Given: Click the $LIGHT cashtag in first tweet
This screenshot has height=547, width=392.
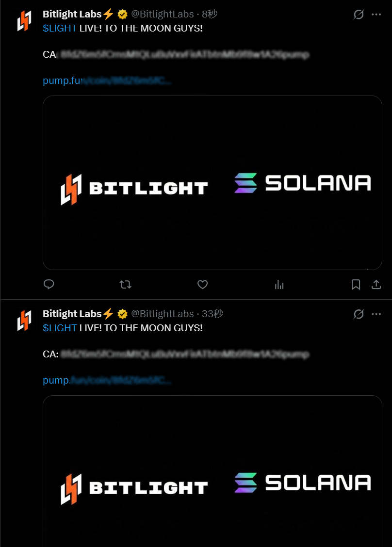Looking at the screenshot, I should [x=60, y=28].
